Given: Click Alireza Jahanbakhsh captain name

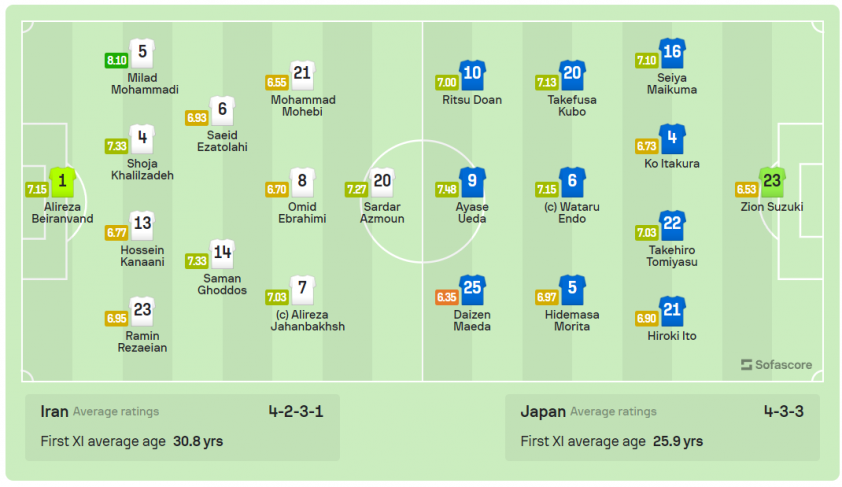Looking at the screenshot, I should [308, 321].
